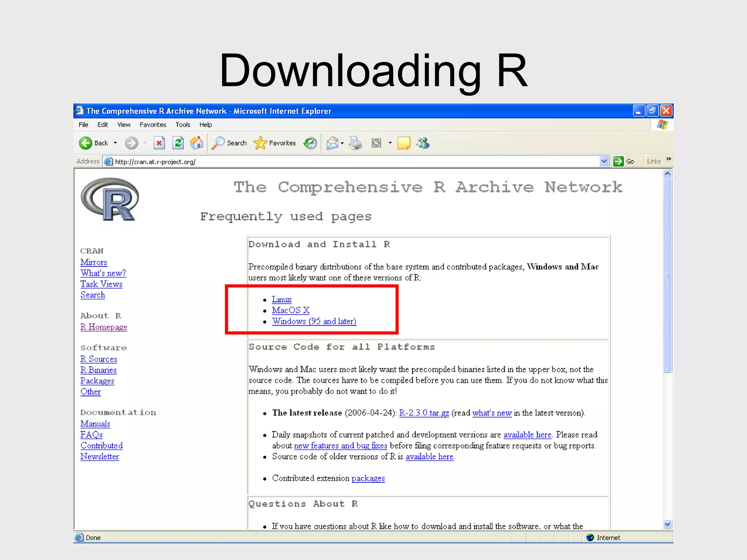Open the Search magnifier toolbar button
This screenshot has width=747, height=560.
(229, 143)
